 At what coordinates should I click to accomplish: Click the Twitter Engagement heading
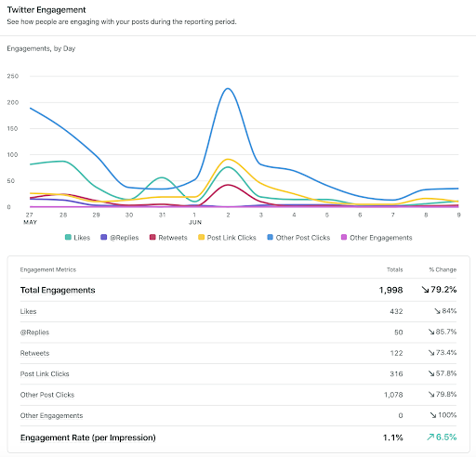[46, 10]
